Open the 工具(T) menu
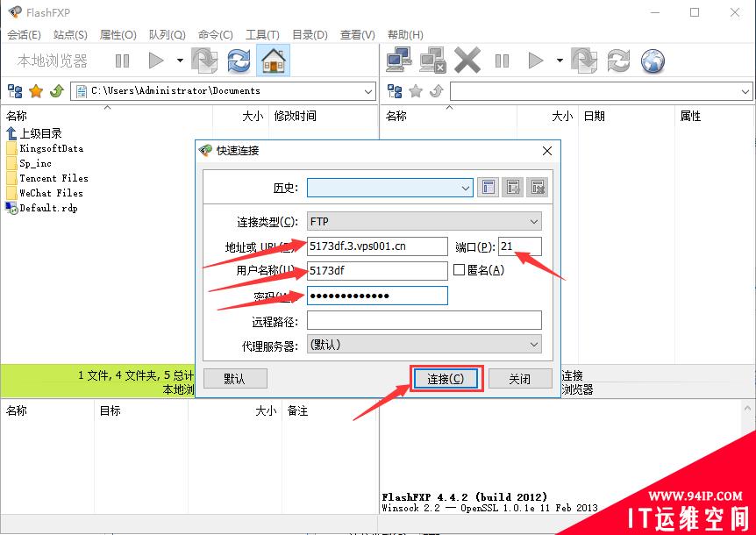756x535 pixels. coord(262,35)
